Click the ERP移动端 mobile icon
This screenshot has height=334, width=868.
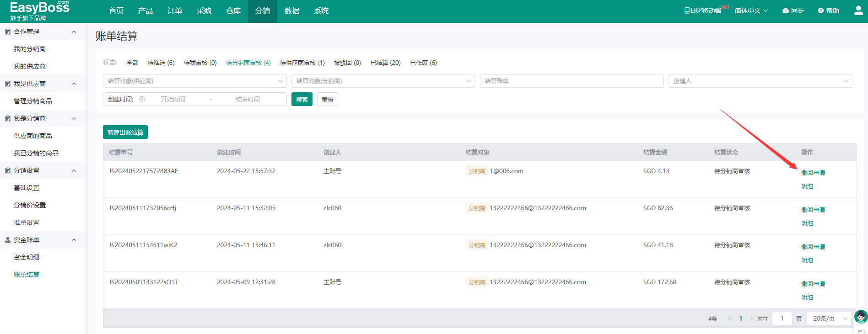point(687,11)
